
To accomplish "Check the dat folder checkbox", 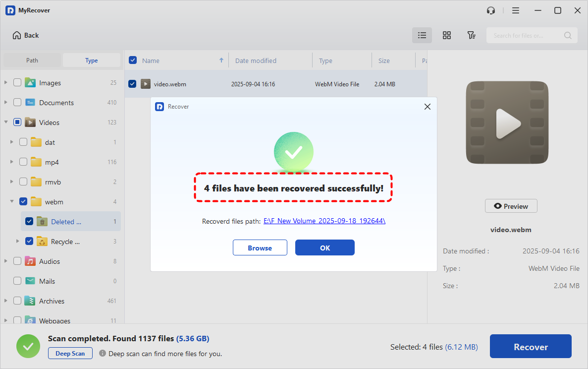I will click(23, 142).
